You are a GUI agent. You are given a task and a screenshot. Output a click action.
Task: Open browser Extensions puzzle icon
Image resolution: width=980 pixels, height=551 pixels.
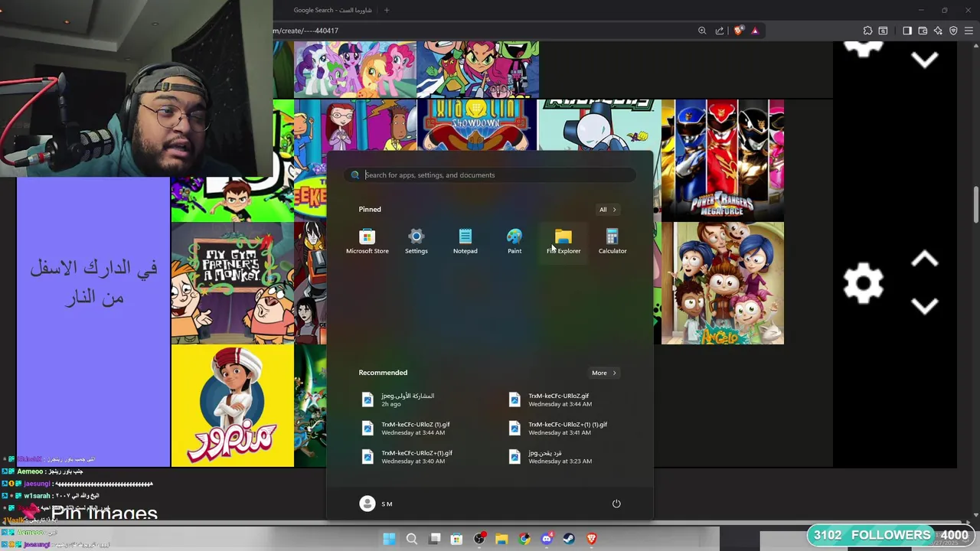coord(867,31)
